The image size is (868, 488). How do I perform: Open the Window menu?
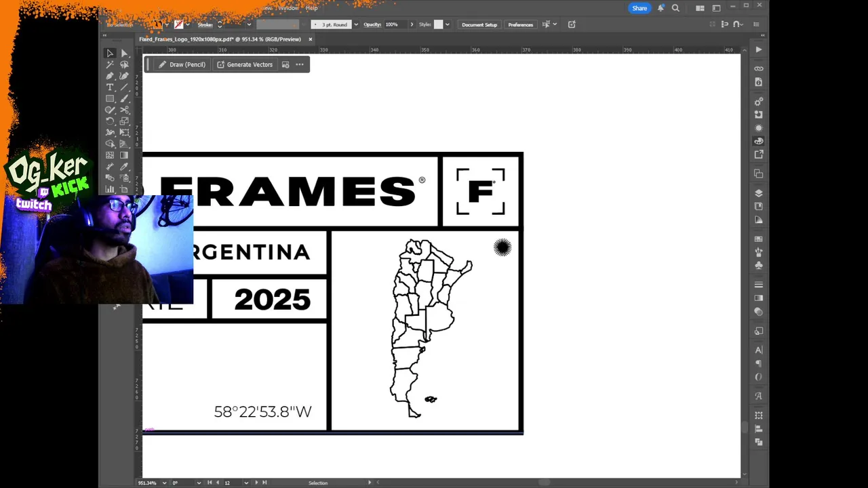[x=288, y=8]
